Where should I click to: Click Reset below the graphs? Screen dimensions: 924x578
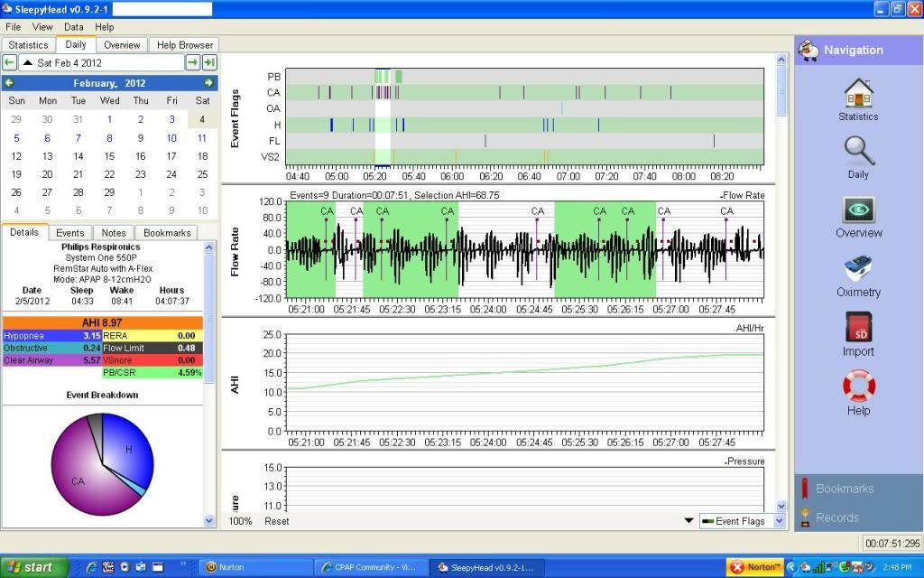click(x=277, y=521)
